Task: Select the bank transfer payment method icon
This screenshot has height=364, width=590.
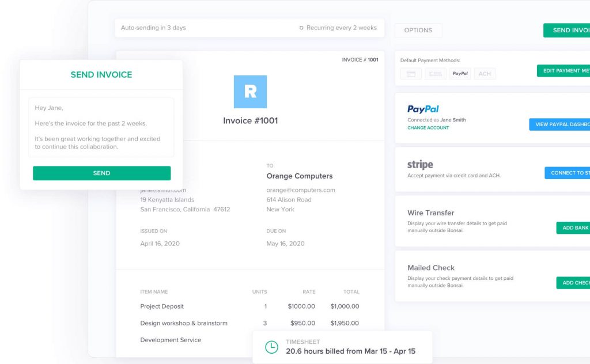Action: click(435, 74)
